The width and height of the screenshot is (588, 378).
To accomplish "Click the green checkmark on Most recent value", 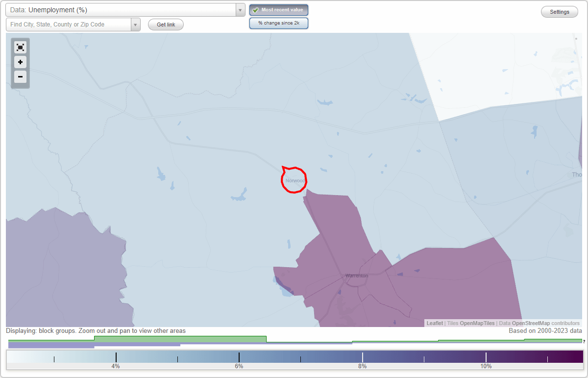I will (256, 9).
